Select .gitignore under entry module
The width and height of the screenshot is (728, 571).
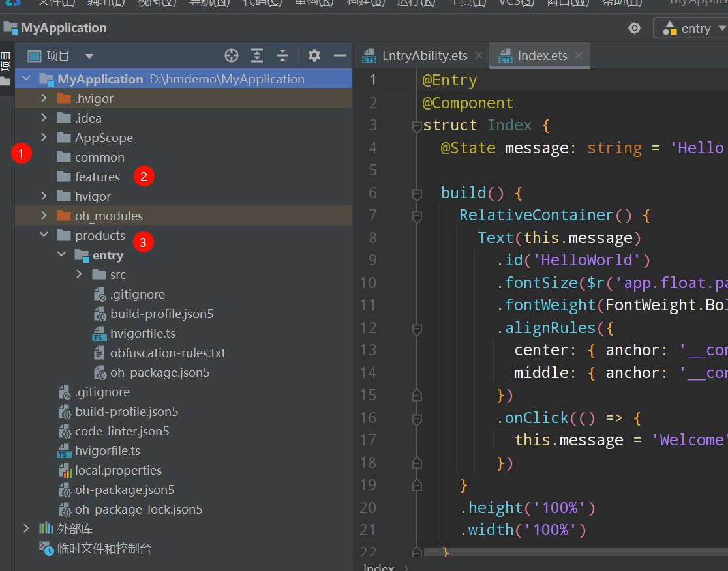[138, 294]
